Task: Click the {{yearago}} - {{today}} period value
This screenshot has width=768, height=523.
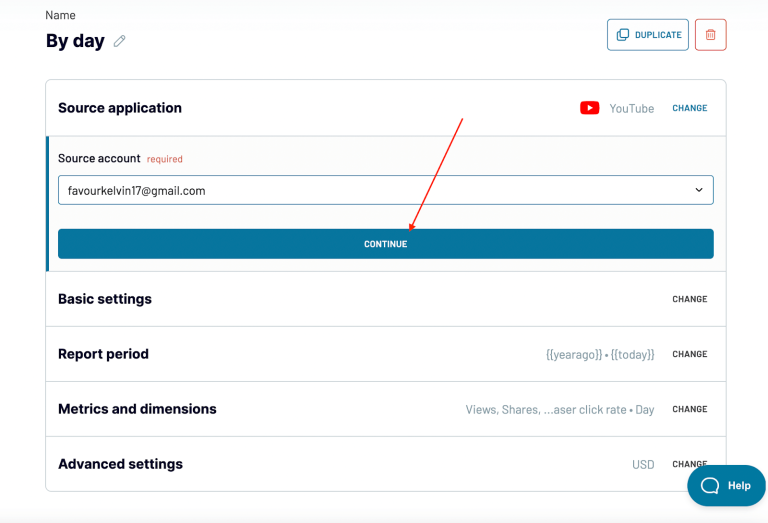Action: click(x=600, y=355)
